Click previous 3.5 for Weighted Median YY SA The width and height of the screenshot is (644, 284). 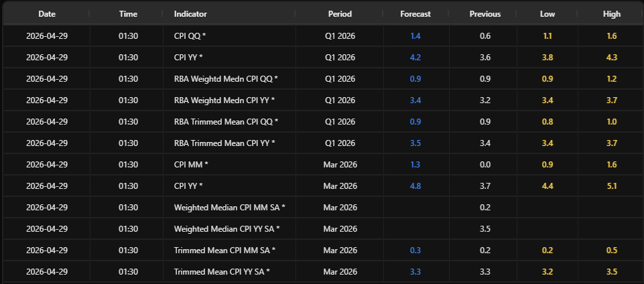point(485,228)
